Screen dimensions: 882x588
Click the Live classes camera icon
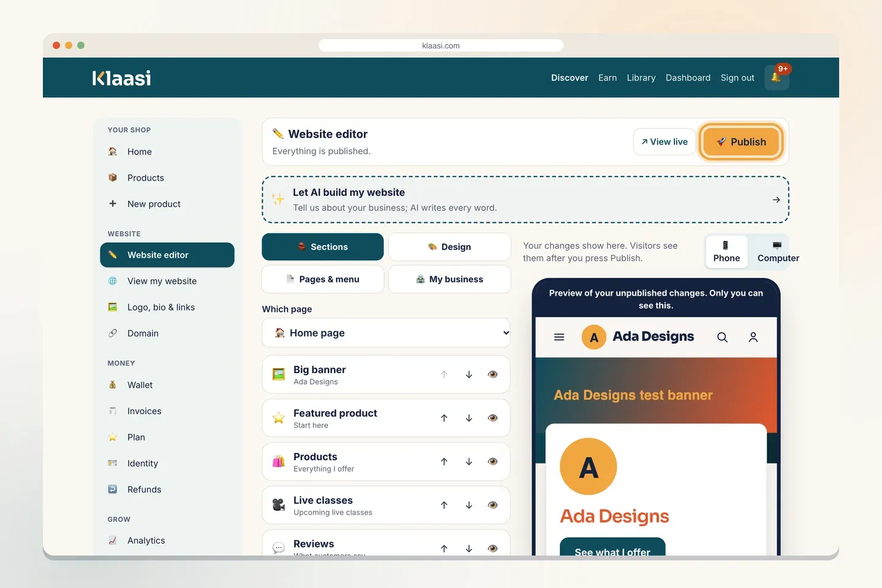coord(279,505)
